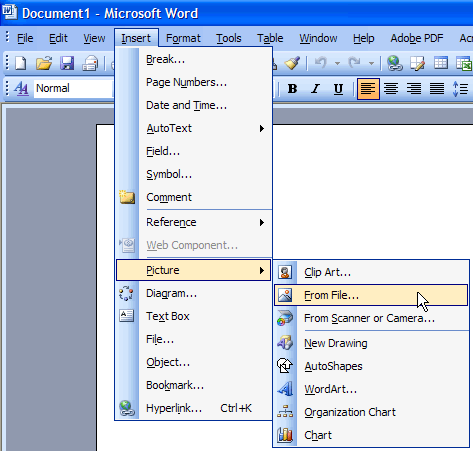Click the New Blank Document icon

(x=20, y=63)
